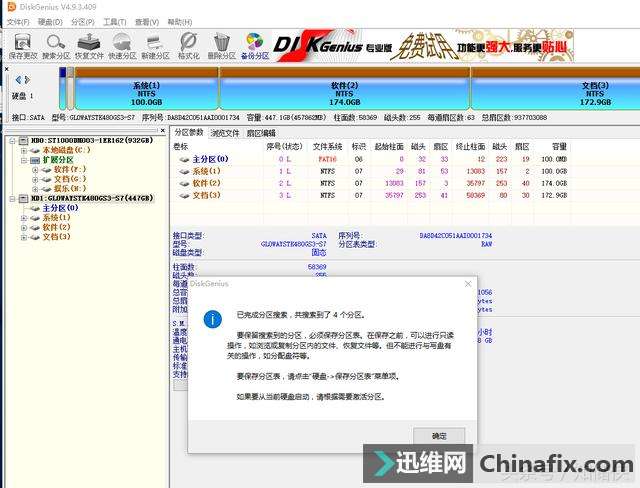The height and width of the screenshot is (488, 640).
Task: Expand the 系统(1) tree node under HD1
Action: [x=24, y=218]
